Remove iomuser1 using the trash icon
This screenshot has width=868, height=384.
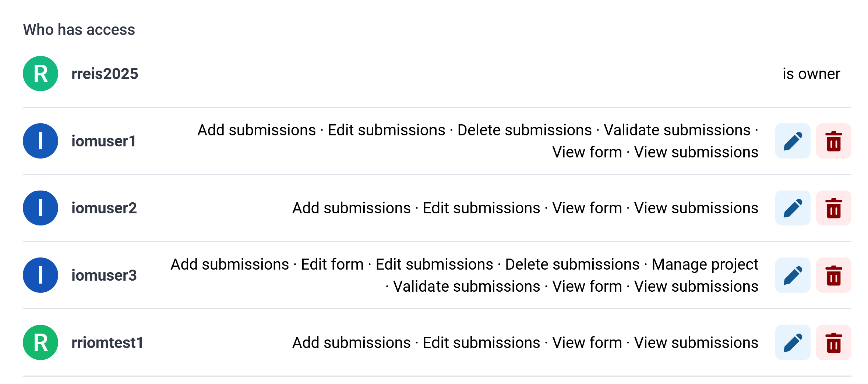[833, 141]
